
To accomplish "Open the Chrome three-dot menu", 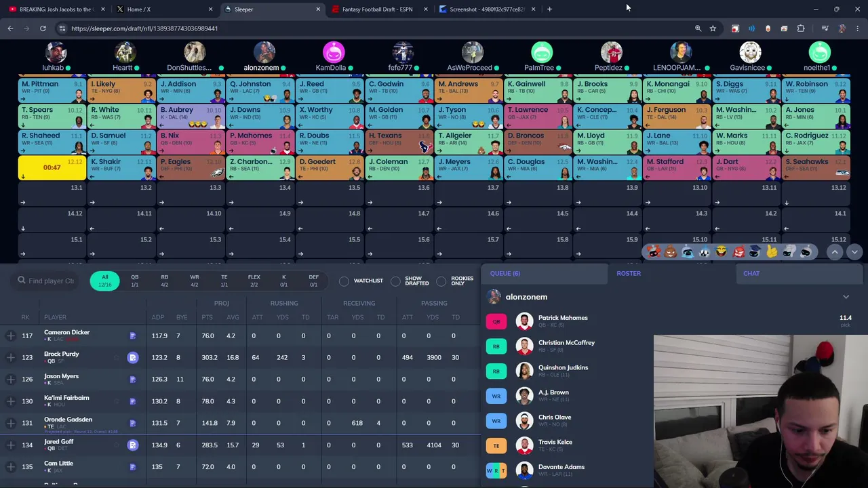I will 858,28.
